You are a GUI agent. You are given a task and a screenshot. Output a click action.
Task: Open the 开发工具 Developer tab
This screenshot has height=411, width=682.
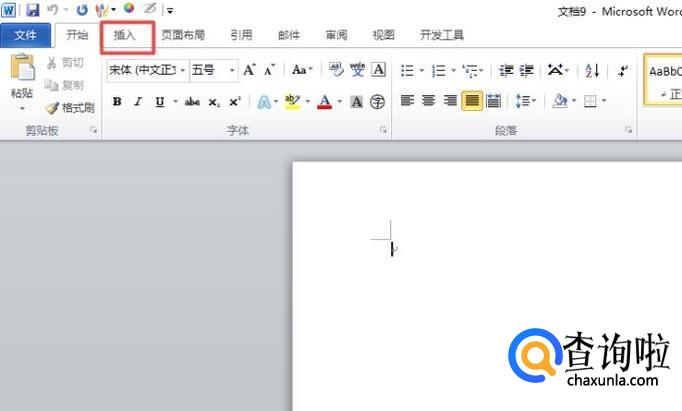click(442, 35)
